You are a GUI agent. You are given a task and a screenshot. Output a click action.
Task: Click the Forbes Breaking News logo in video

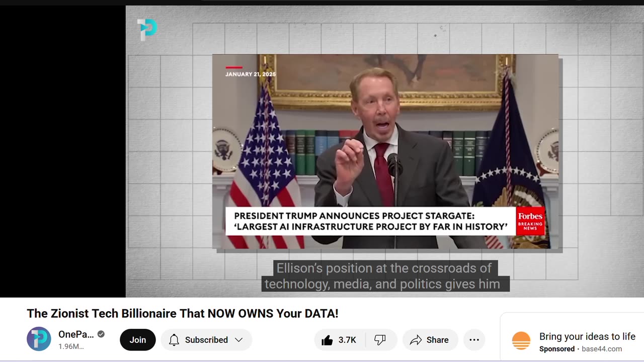pyautogui.click(x=530, y=220)
